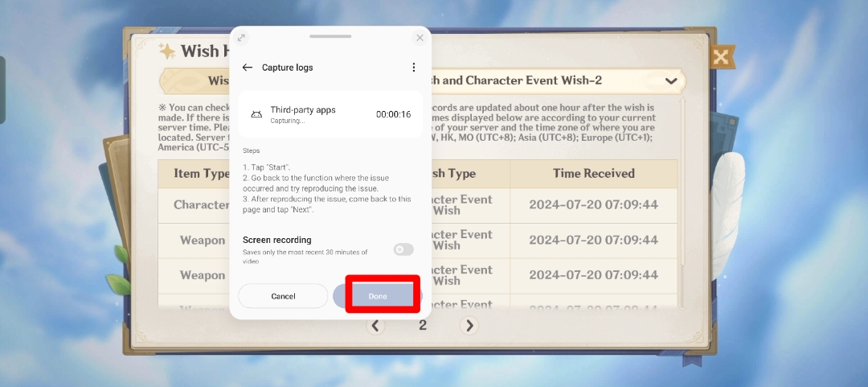Click the Done button
868x387 pixels.
click(378, 296)
